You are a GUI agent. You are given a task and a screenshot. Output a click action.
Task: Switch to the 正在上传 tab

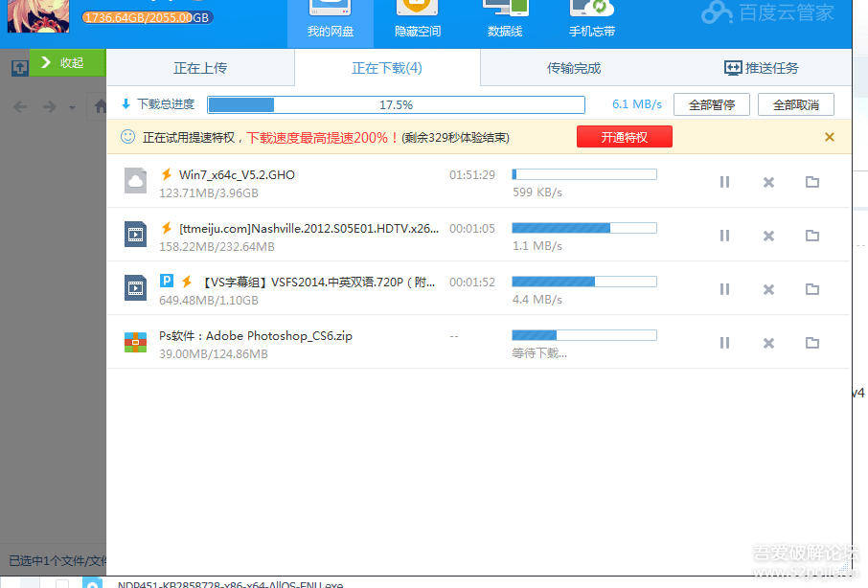[x=200, y=67]
